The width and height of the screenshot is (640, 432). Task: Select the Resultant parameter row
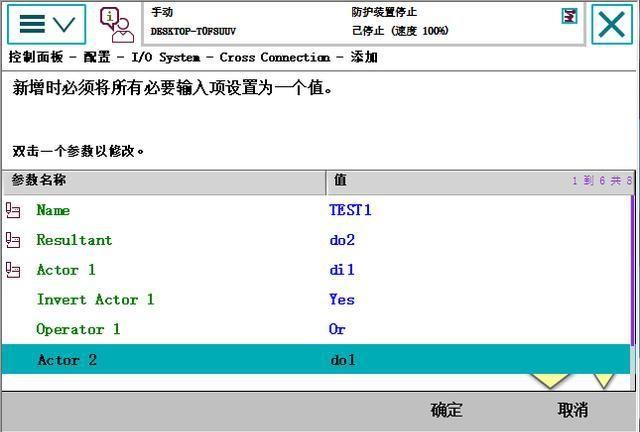(316, 240)
